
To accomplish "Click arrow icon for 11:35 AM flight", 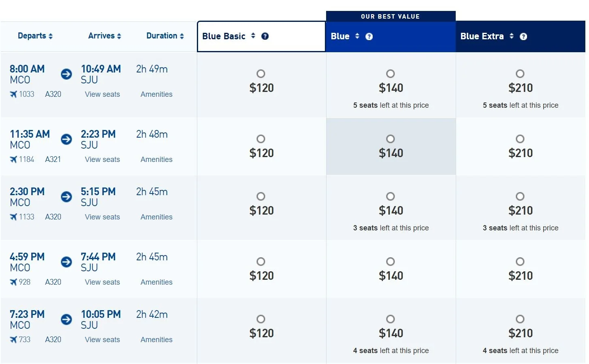I will tap(66, 139).
